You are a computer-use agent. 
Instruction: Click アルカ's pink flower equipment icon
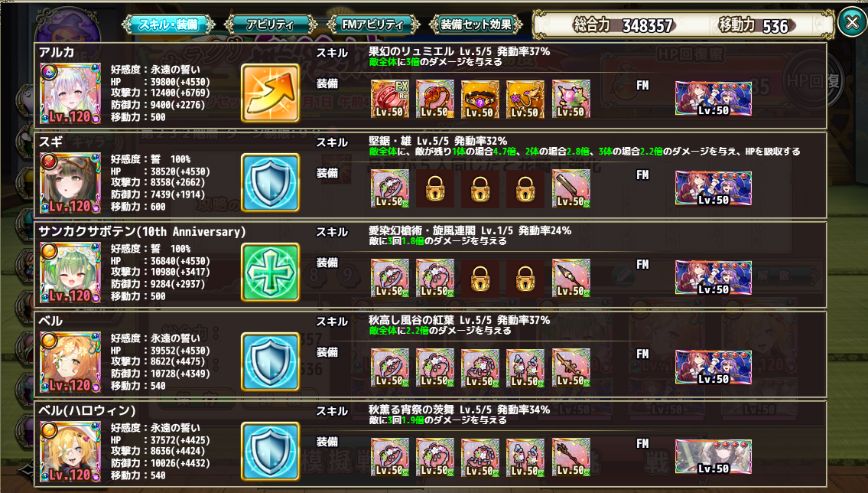(x=571, y=99)
